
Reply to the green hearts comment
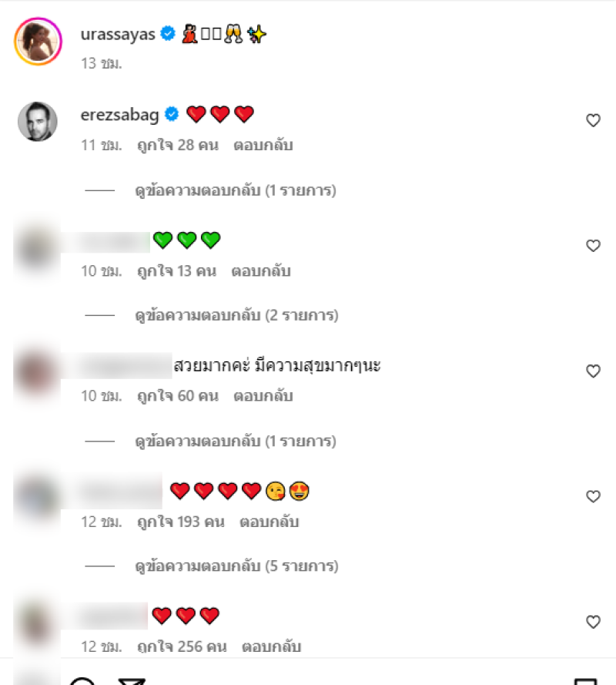coord(260,271)
